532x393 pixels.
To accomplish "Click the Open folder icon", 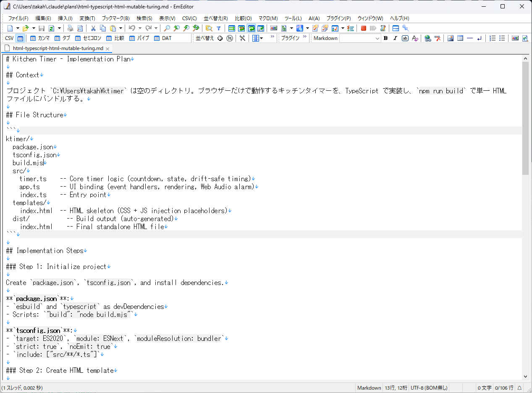I will point(26,28).
